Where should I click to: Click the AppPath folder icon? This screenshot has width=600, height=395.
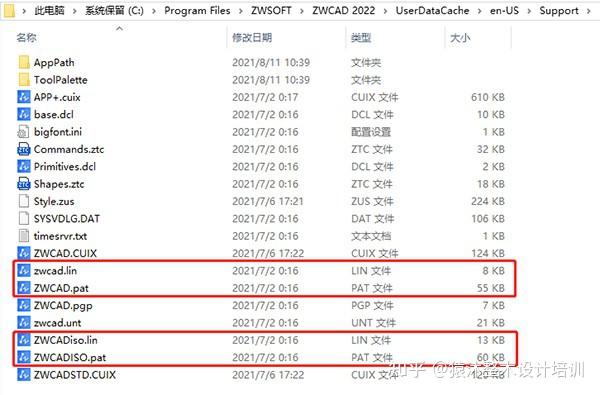click(24, 62)
